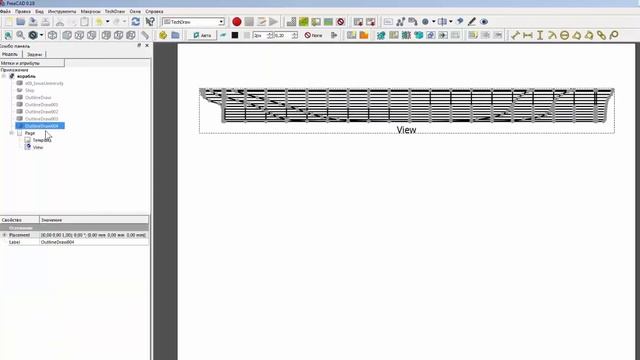This screenshot has width=640, height=360.
Task: Open the Инструменты menu
Action: point(62,11)
